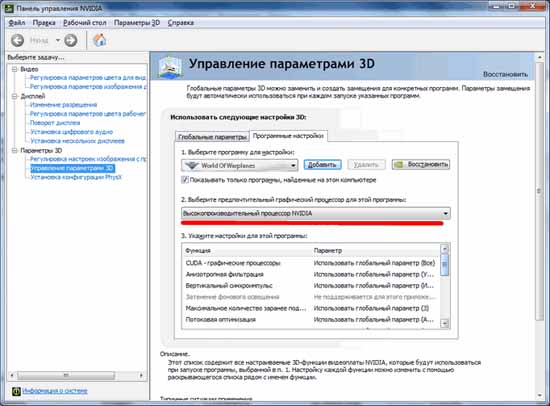Open the preferred graphics processor dropdown
This screenshot has width=550, height=406.
pos(316,213)
